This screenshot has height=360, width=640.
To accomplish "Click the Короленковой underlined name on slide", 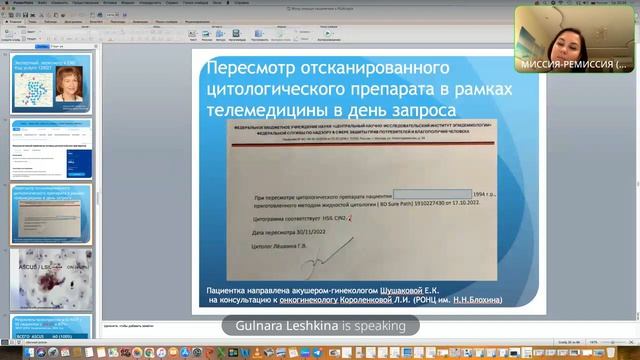I will tap(366, 300).
